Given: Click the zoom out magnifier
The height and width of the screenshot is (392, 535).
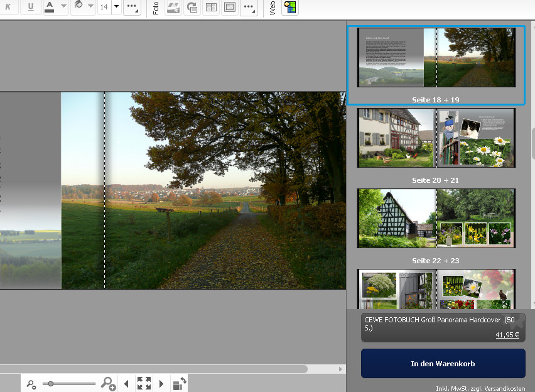Looking at the screenshot, I should (x=31, y=384).
